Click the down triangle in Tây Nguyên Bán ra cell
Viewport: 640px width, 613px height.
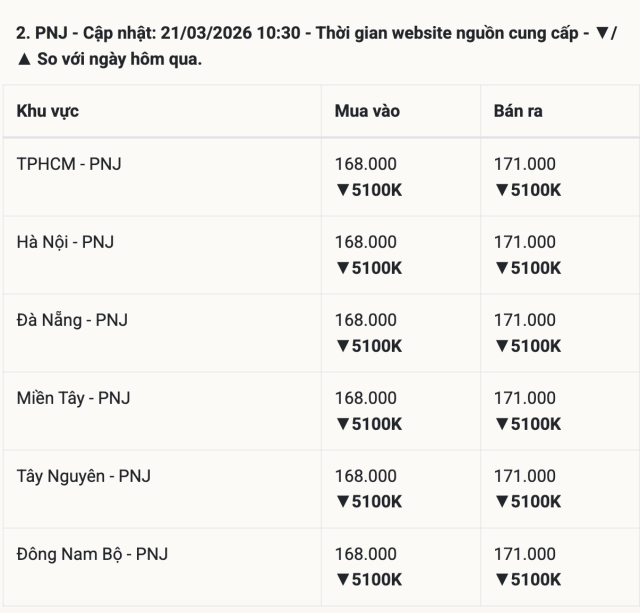501,502
